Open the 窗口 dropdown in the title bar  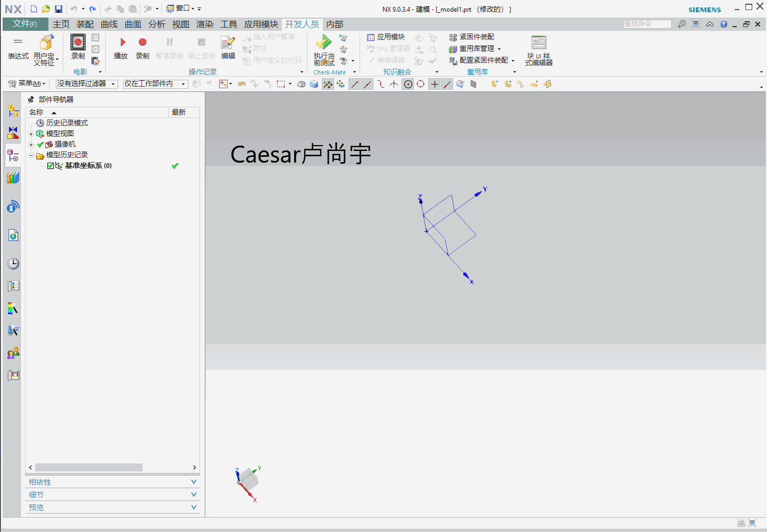coord(180,9)
